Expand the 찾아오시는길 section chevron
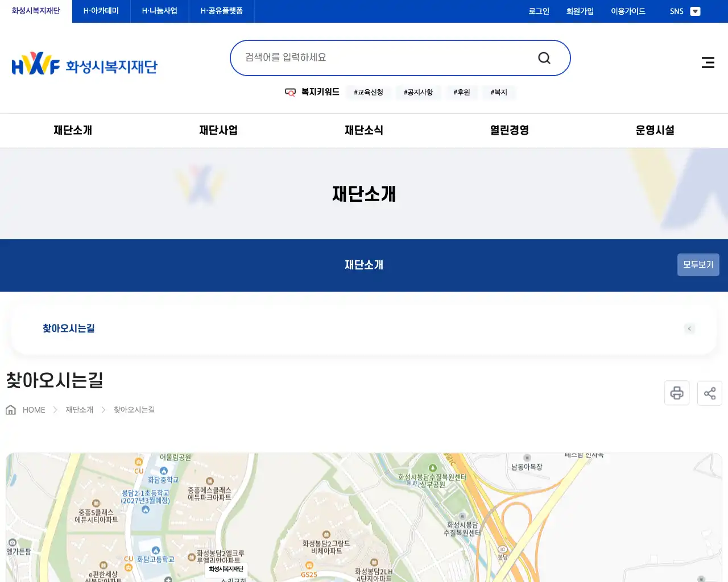728x582 pixels. pos(689,329)
